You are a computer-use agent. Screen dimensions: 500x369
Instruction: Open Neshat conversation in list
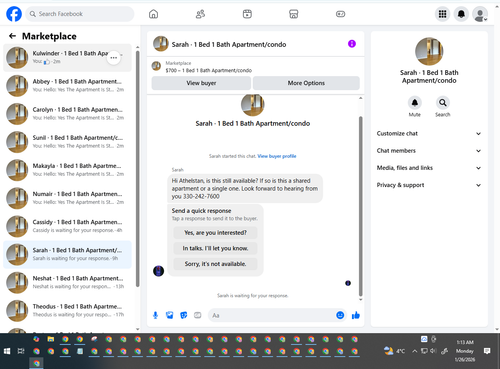coord(67,282)
